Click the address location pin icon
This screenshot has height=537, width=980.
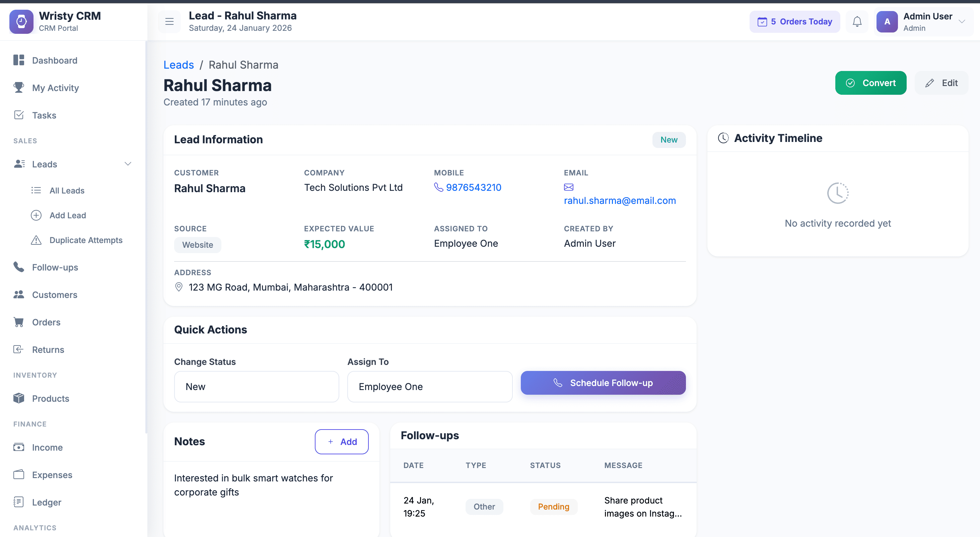pos(179,287)
